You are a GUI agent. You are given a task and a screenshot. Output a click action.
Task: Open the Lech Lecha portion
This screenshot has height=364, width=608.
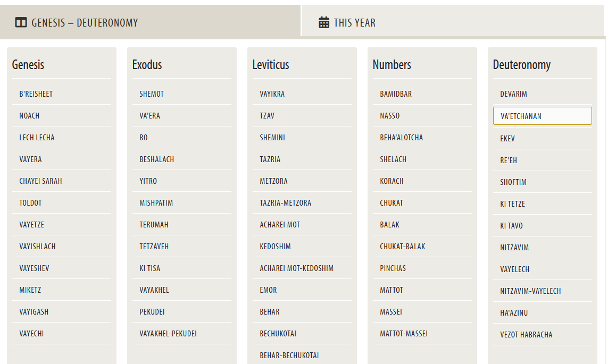pos(37,138)
